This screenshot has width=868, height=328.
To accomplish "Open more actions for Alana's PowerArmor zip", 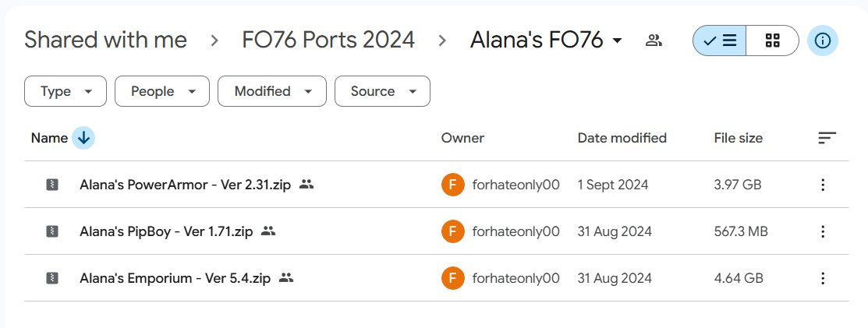I will pos(822,185).
